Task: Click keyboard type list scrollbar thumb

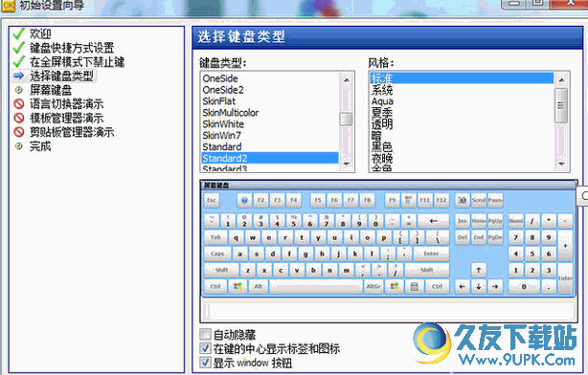Action: coord(346,120)
